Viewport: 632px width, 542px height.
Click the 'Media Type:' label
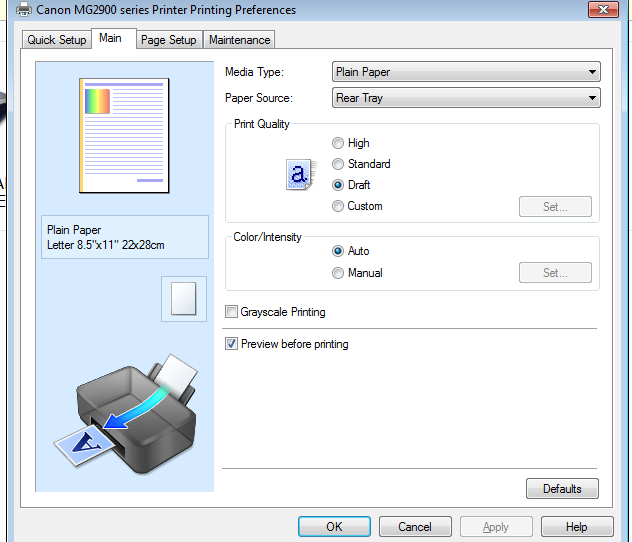[254, 72]
